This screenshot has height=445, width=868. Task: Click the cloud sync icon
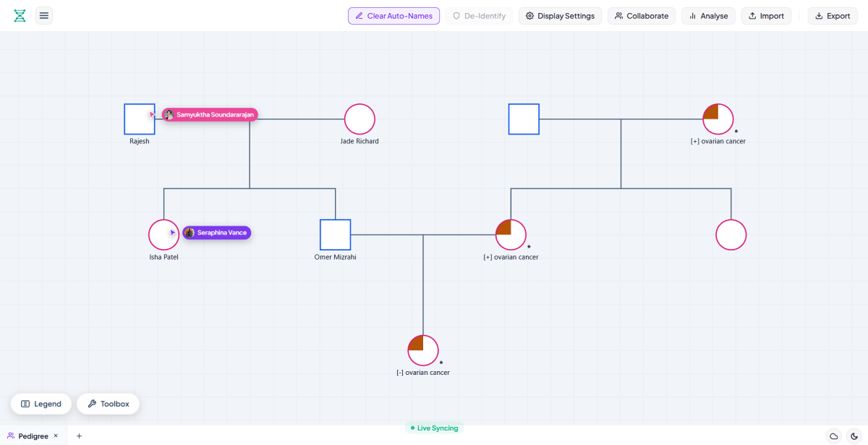tap(833, 436)
